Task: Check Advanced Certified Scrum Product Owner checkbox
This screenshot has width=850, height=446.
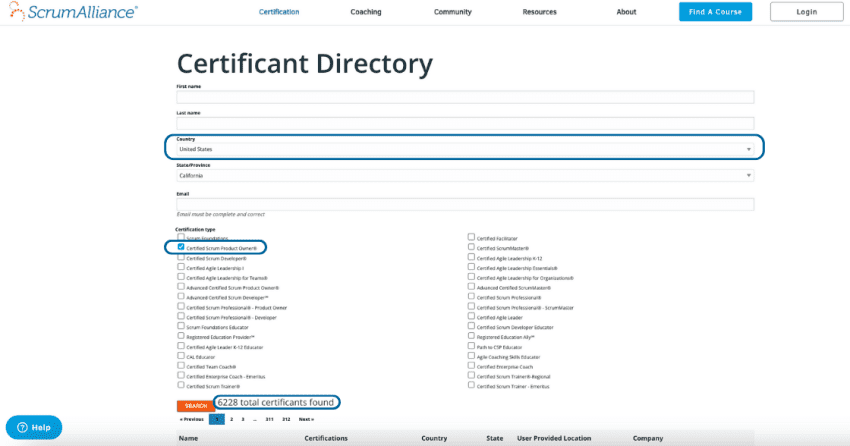Action: pyautogui.click(x=181, y=287)
